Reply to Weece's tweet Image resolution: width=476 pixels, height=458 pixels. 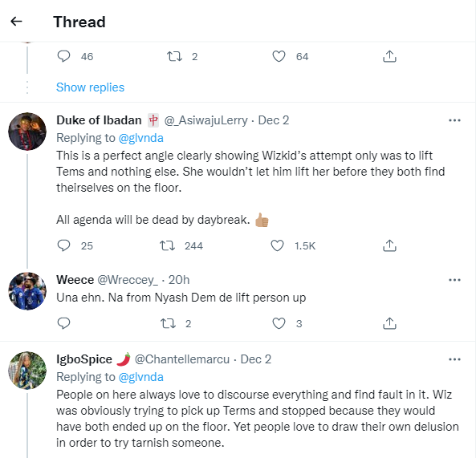(x=63, y=323)
